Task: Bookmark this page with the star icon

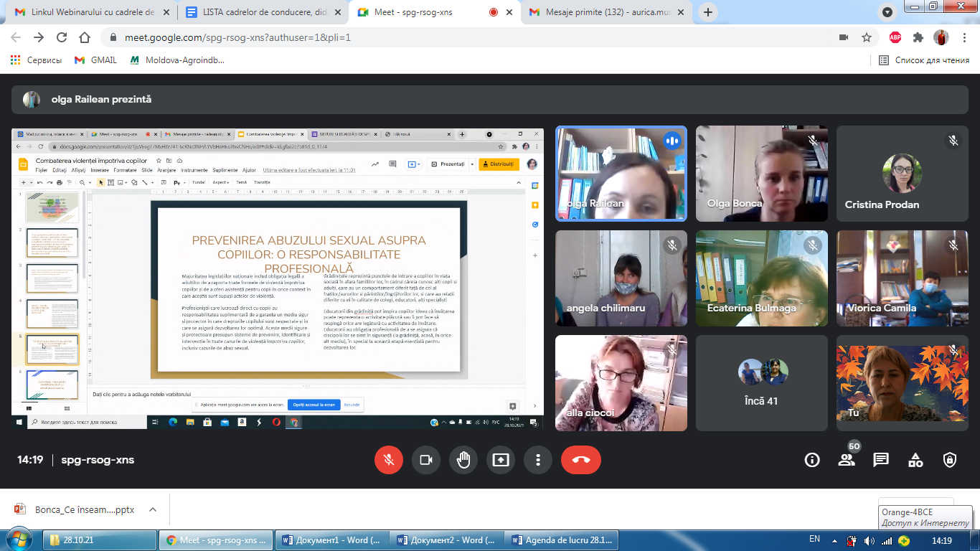Action: pos(867,37)
